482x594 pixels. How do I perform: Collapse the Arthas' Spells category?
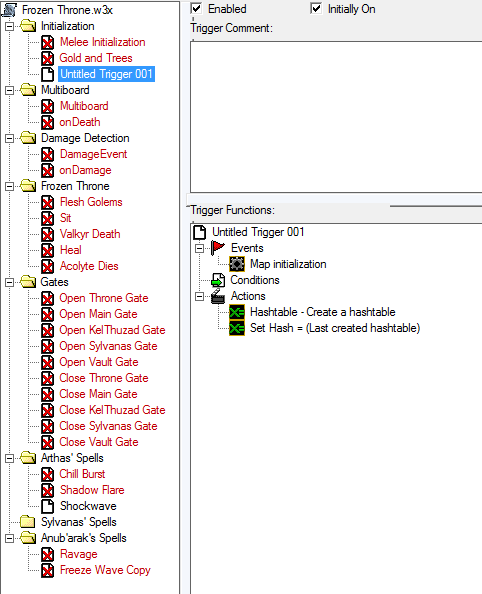pos(9,458)
